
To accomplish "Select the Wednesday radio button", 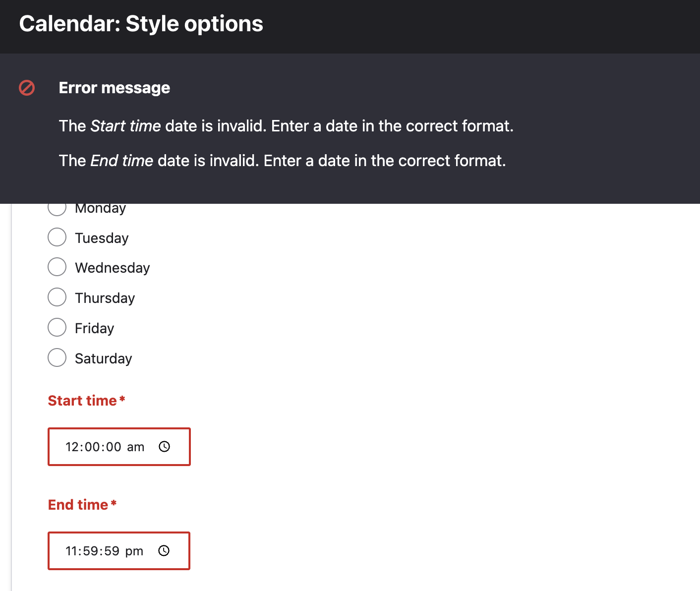I will [57, 267].
